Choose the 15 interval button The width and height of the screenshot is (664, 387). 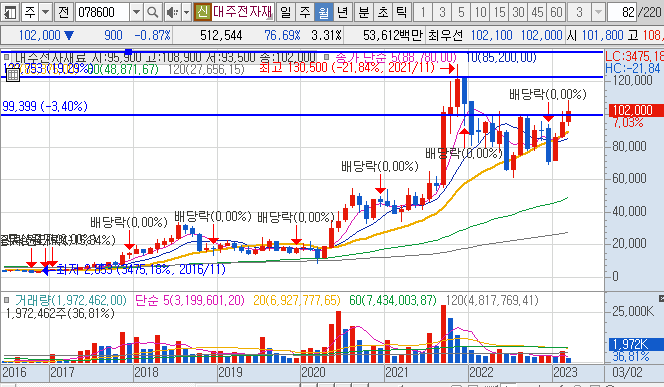pos(500,12)
